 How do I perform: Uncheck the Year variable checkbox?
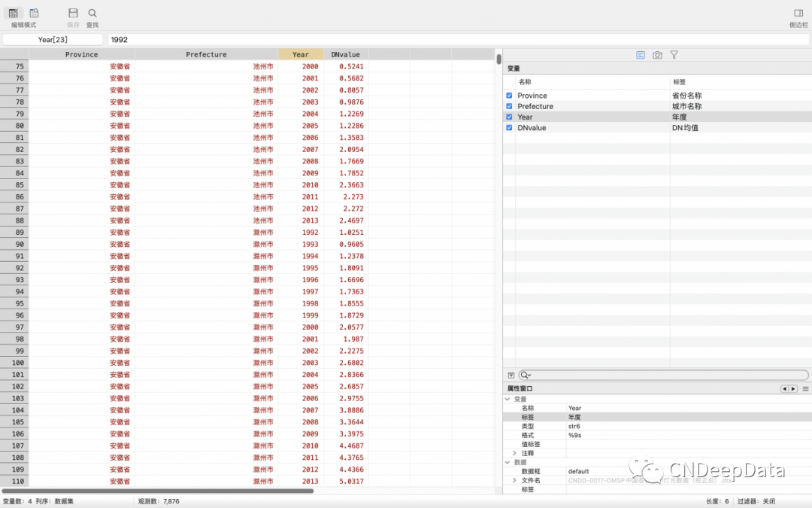pos(509,117)
